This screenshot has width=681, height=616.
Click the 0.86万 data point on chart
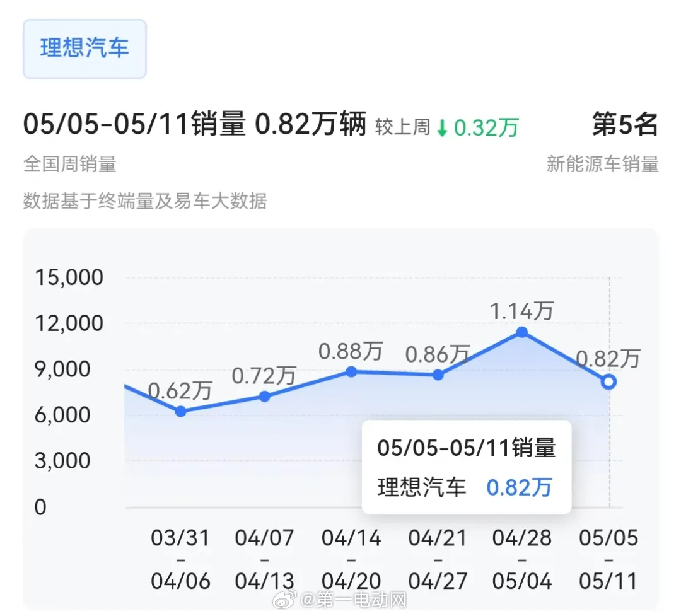pos(438,375)
